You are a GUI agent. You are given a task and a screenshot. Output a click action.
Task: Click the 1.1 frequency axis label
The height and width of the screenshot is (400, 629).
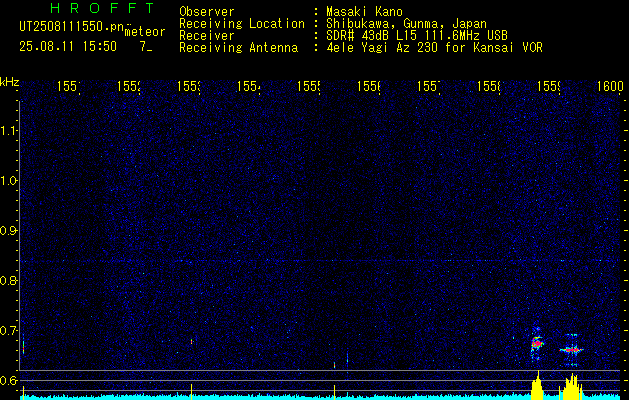8,130
